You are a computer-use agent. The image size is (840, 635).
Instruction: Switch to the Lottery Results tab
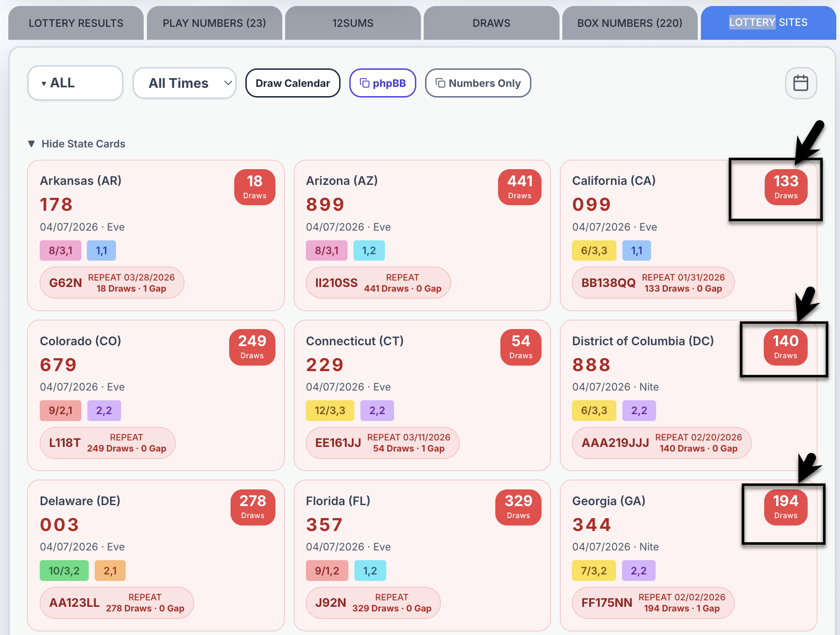[x=76, y=23]
